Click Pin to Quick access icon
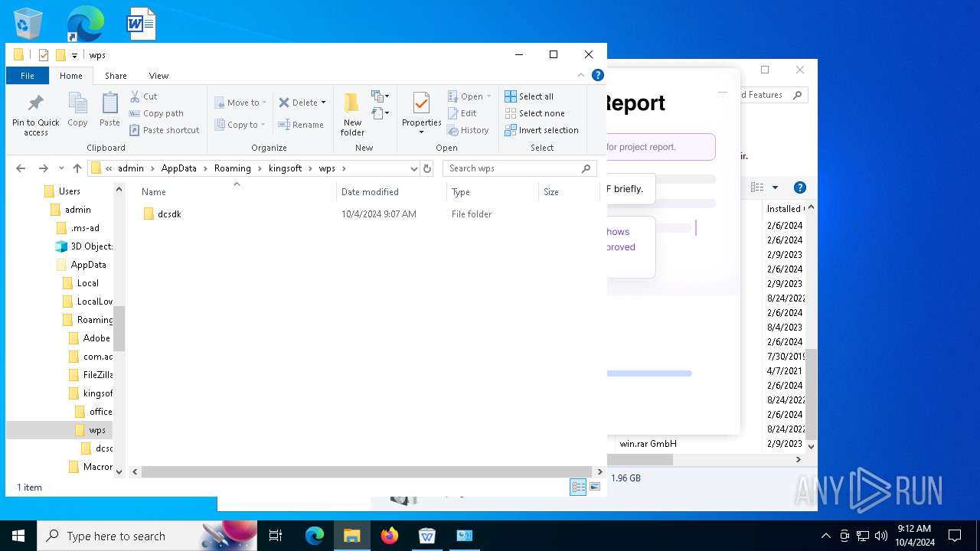The image size is (980, 551). point(35,115)
